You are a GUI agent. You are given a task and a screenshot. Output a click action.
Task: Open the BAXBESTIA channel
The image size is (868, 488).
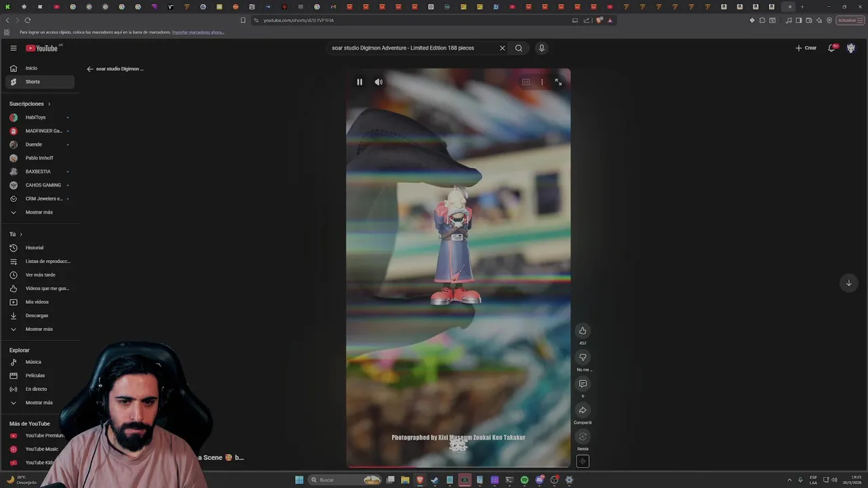pos(40,171)
